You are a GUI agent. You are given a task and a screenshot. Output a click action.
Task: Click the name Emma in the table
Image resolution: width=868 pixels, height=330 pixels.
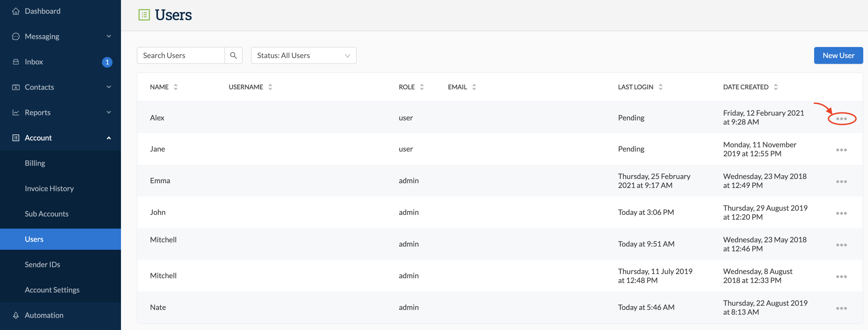point(160,181)
